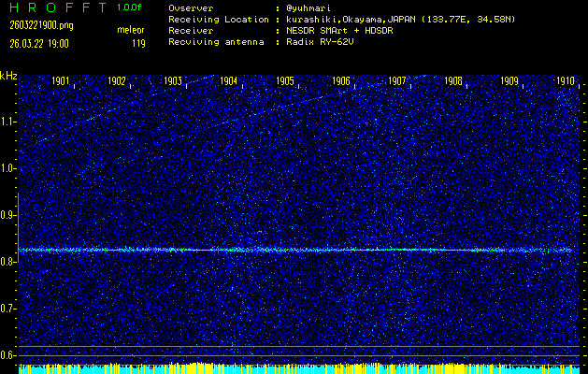
Task: Select the Radix RY-62V antenna text
Action: point(322,43)
